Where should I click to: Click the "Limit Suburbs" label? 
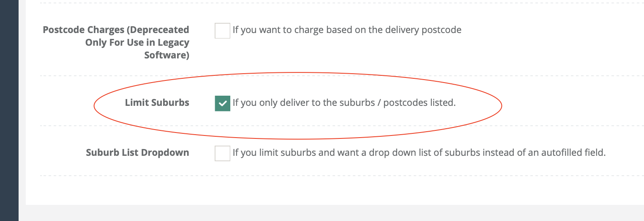click(x=157, y=102)
